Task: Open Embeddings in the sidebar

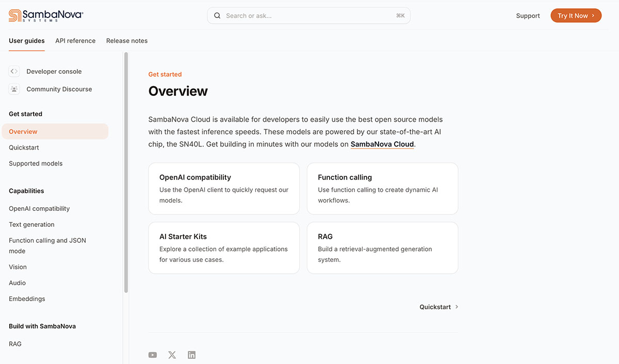Action: pyautogui.click(x=27, y=299)
